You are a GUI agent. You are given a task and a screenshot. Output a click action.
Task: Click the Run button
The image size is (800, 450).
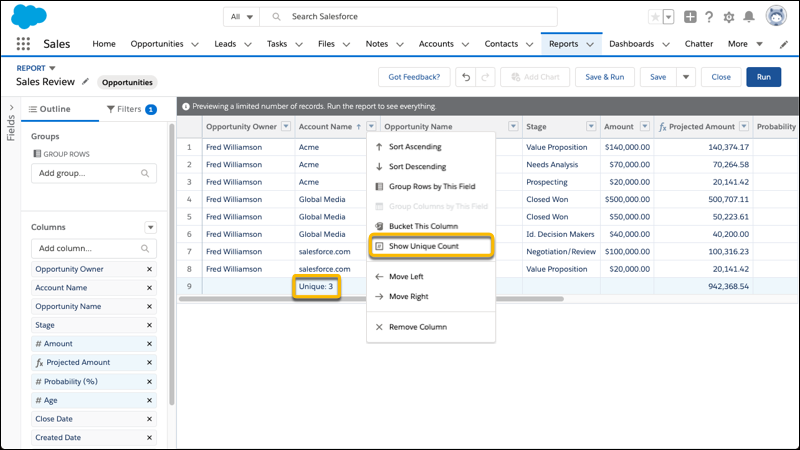pos(763,77)
